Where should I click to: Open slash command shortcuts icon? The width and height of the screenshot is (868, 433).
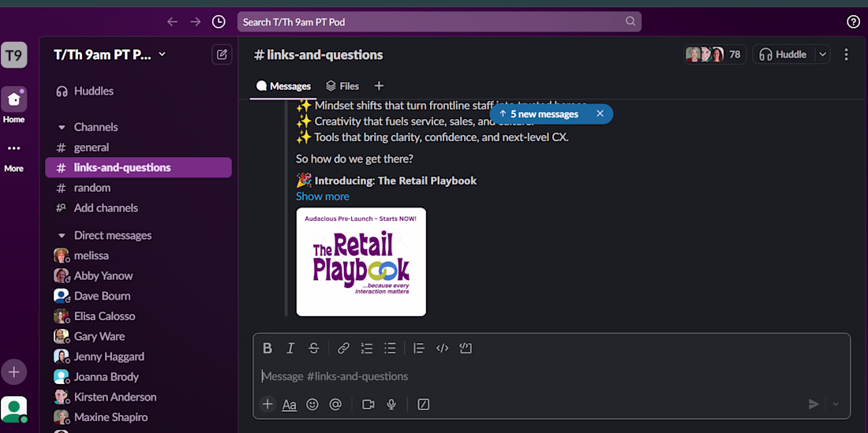(x=424, y=405)
